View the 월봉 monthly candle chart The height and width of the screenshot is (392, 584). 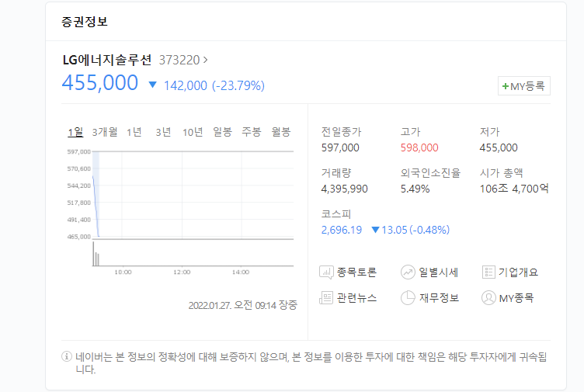click(280, 132)
